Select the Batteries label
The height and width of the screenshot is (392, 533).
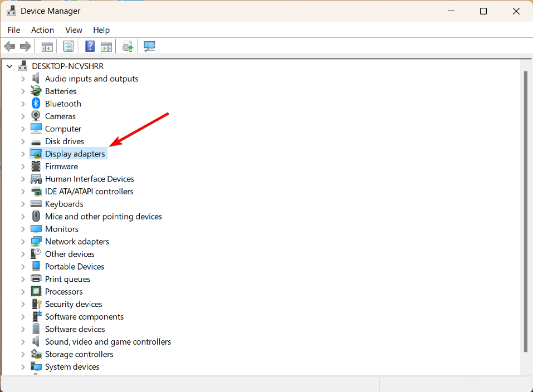pos(61,91)
